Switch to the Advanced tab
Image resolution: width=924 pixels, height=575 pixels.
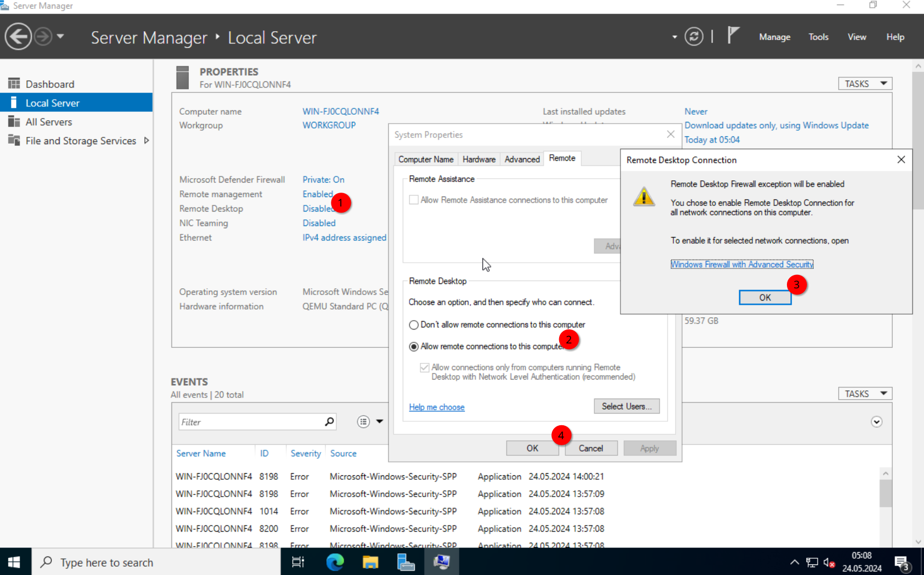tap(522, 159)
